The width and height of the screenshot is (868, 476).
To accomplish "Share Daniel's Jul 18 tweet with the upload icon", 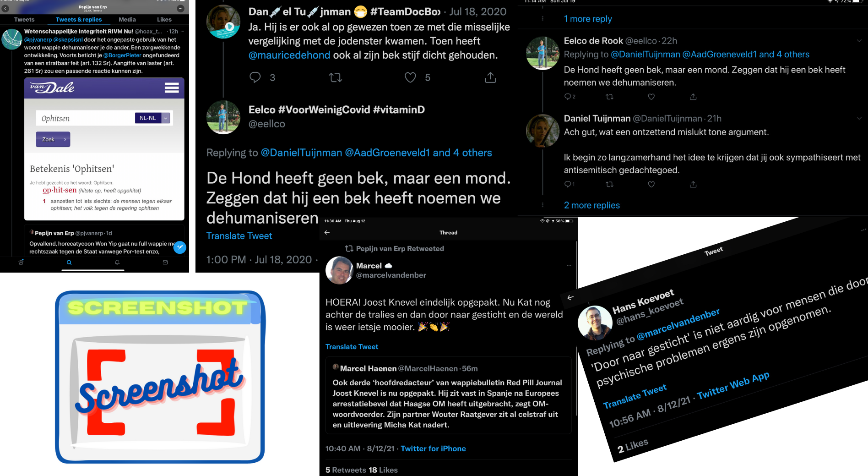I will 490,77.
